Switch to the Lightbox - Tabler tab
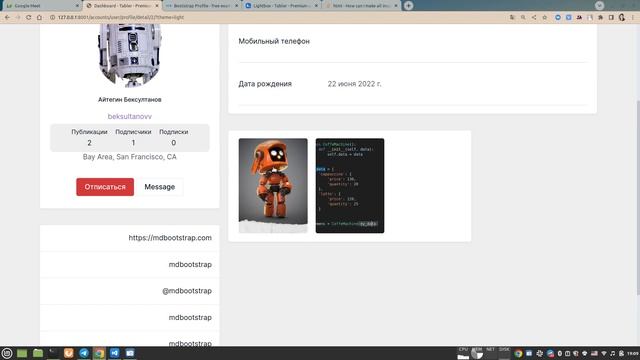 point(281,6)
